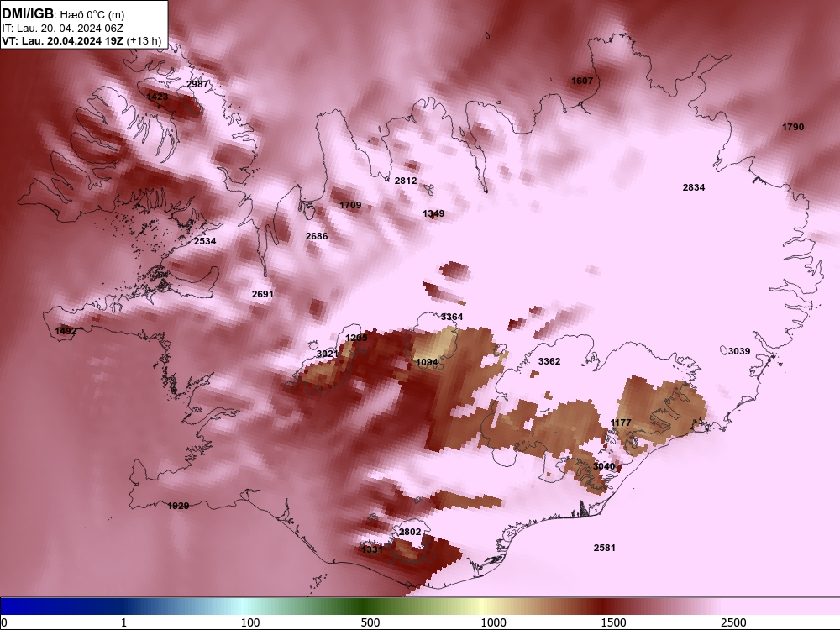Click the 1331 height label

tap(372, 549)
